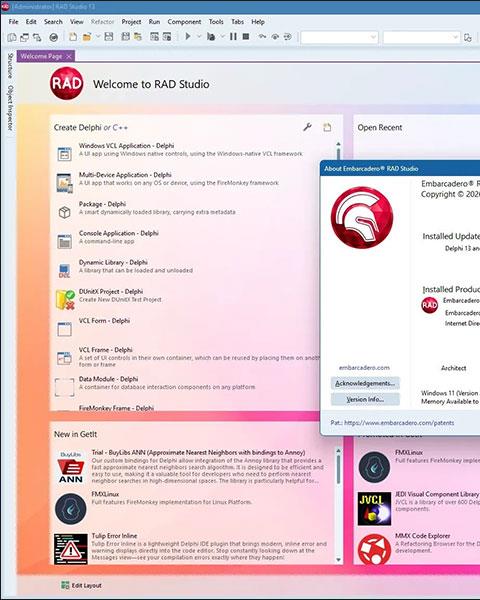Click the Run Without Debugging icon
The width and height of the screenshot is (480, 600).
[x=211, y=37]
